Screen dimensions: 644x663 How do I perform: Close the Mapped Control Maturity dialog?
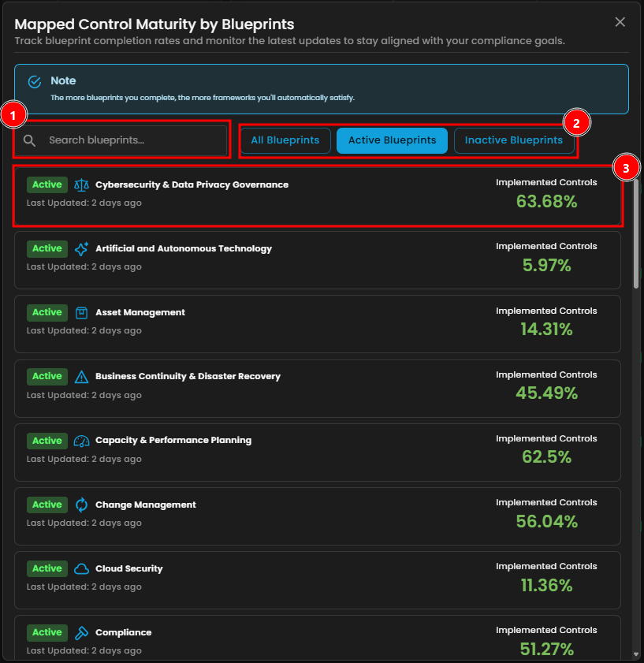620,22
